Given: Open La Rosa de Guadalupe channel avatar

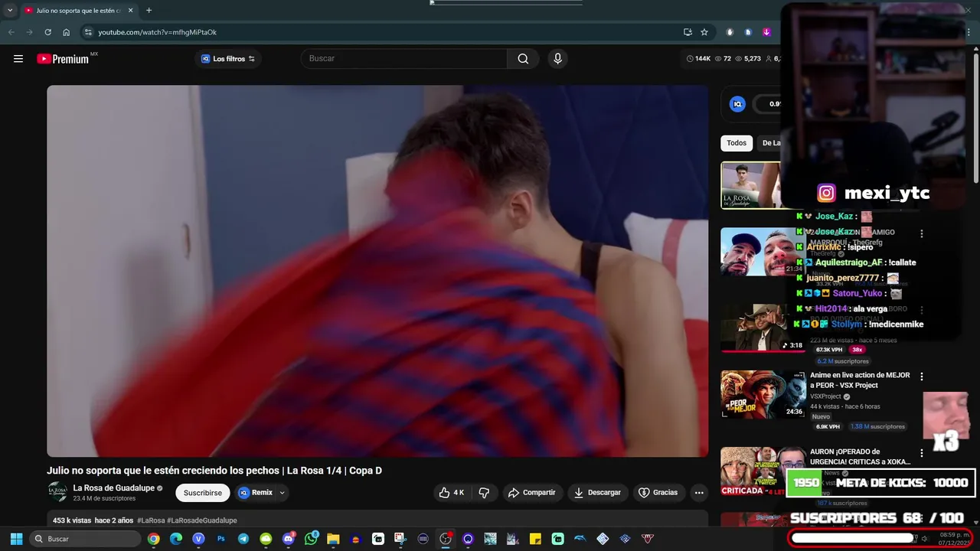Looking at the screenshot, I should pyautogui.click(x=57, y=492).
